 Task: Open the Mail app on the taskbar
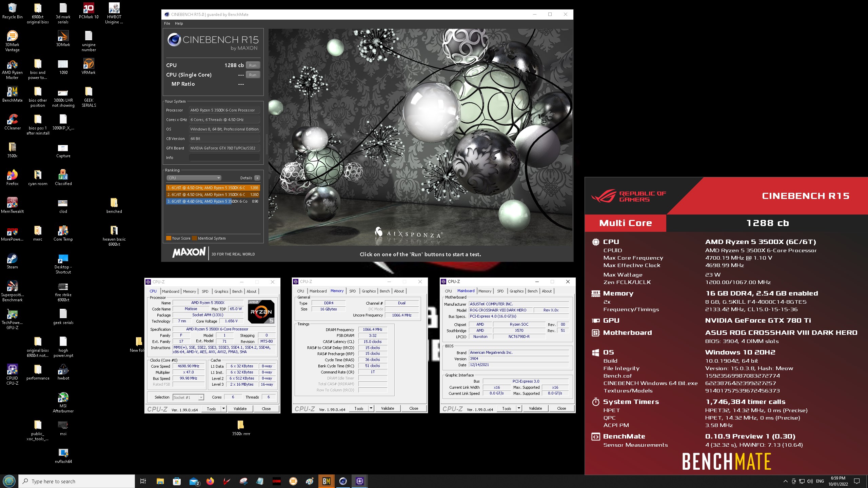pyautogui.click(x=194, y=481)
